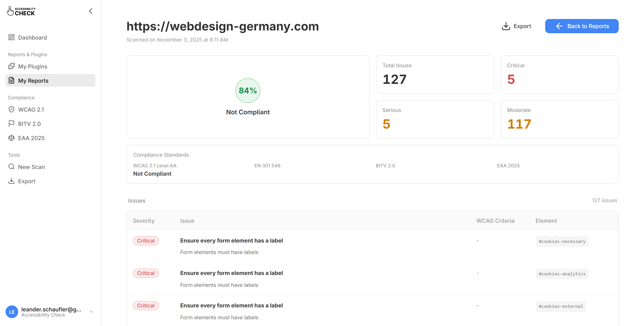Select the Dashboard icon in the sidebar
The image size is (644, 326).
tap(11, 37)
